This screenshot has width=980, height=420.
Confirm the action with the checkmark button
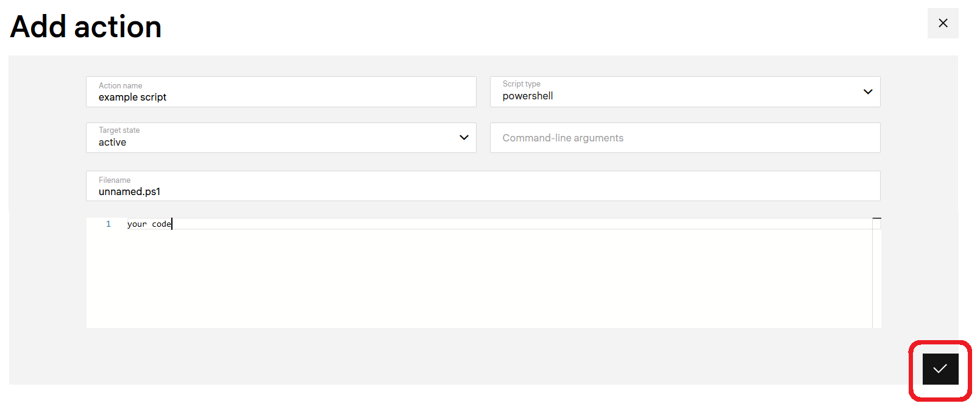point(940,369)
